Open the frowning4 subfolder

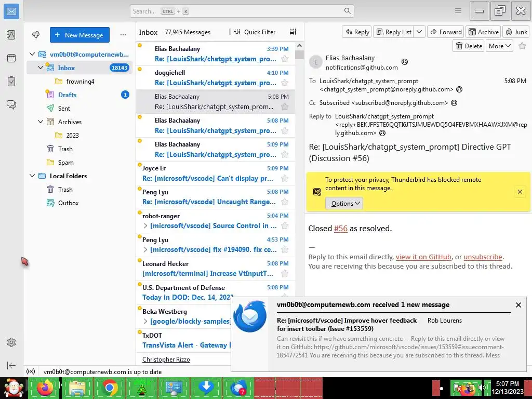(79, 82)
